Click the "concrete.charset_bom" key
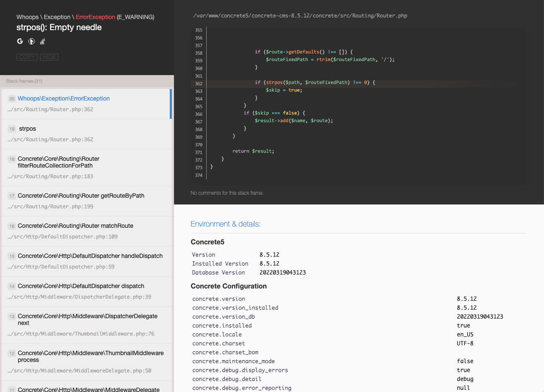 (225, 353)
